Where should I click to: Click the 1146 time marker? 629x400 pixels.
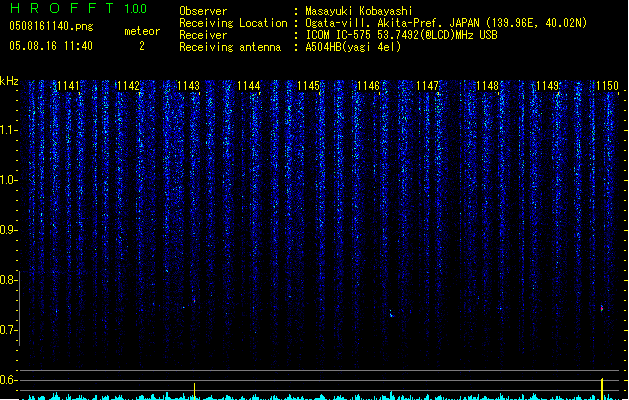point(368,86)
